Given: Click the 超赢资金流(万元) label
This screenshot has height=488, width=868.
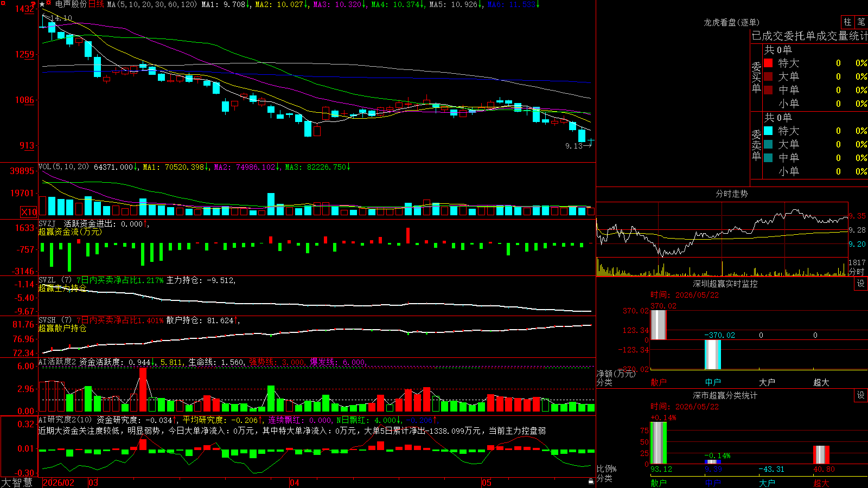Looking at the screenshot, I should click(70, 232).
